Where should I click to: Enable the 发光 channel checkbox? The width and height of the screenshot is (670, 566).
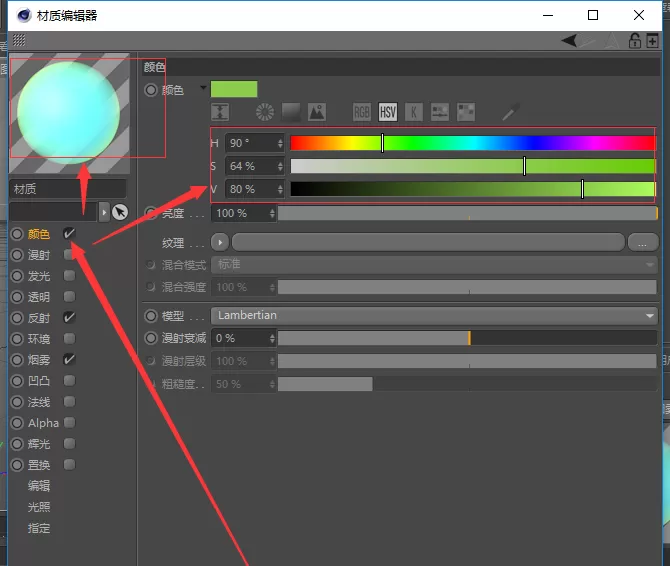click(69, 276)
